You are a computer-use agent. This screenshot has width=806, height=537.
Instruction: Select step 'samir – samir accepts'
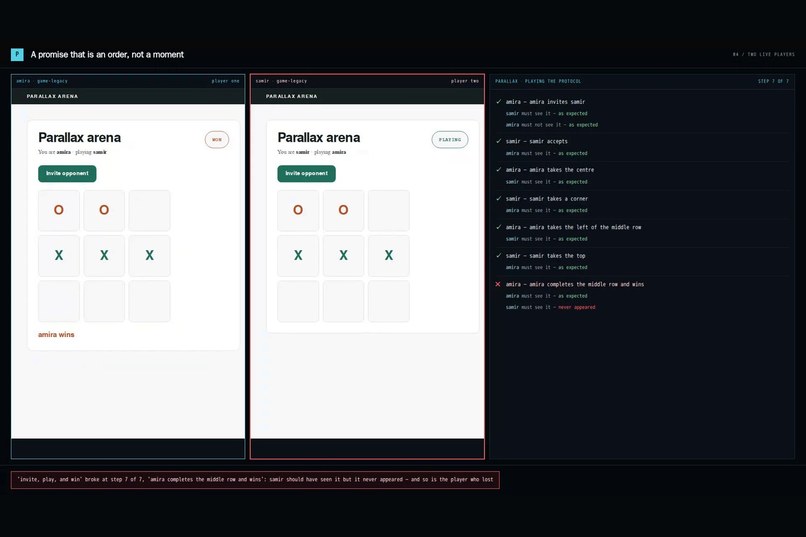click(537, 141)
